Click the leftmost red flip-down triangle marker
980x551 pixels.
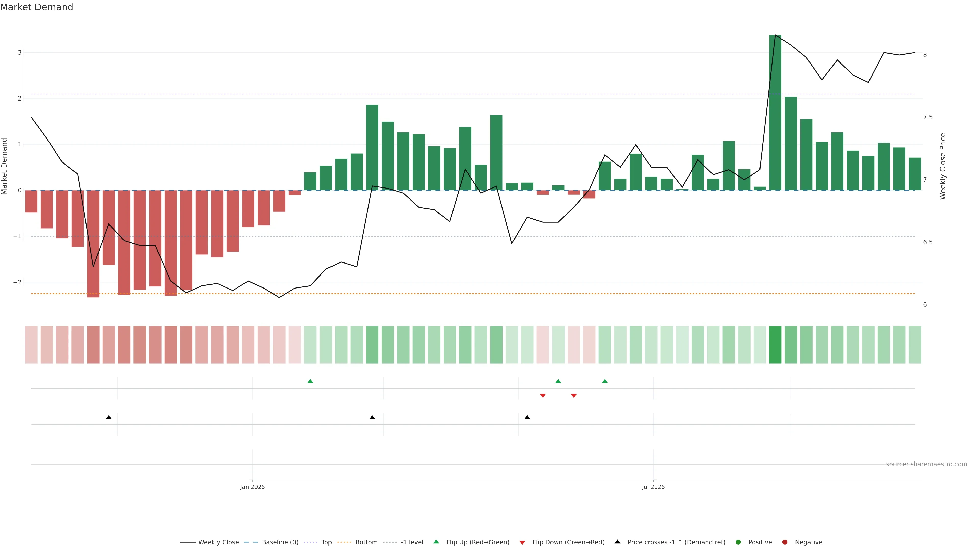[x=543, y=396]
